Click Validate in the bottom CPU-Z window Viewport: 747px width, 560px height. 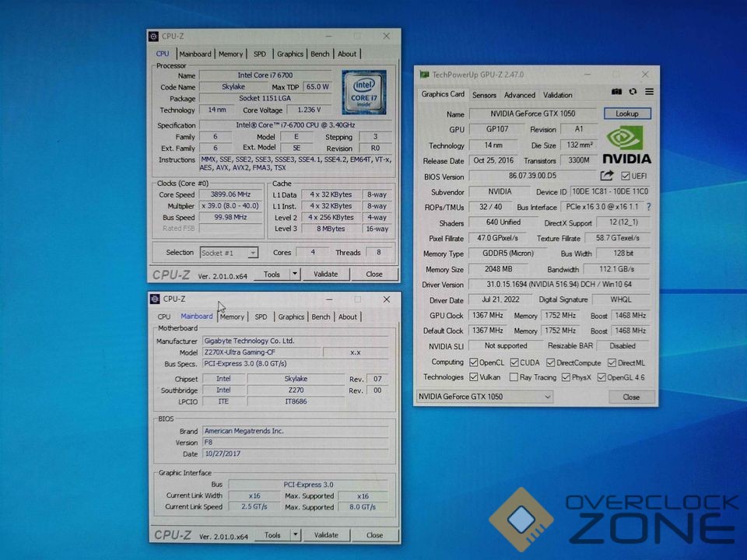pyautogui.click(x=326, y=535)
